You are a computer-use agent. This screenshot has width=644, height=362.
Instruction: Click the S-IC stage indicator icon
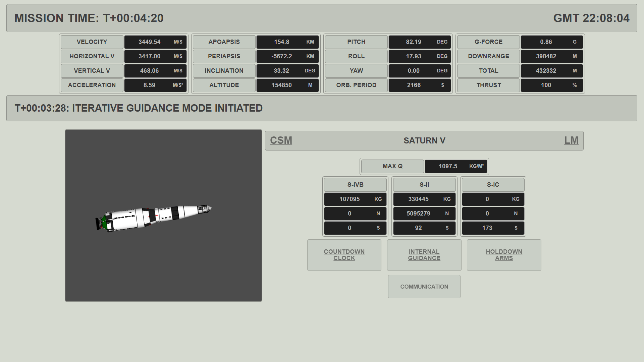[x=492, y=185]
